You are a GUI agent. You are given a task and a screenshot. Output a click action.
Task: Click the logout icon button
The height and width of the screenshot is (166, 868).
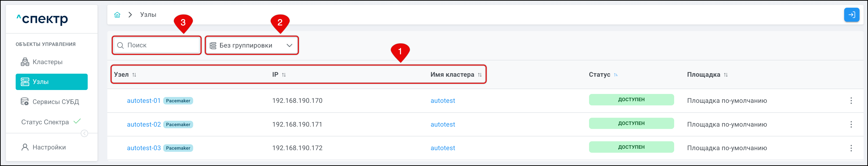click(x=851, y=15)
